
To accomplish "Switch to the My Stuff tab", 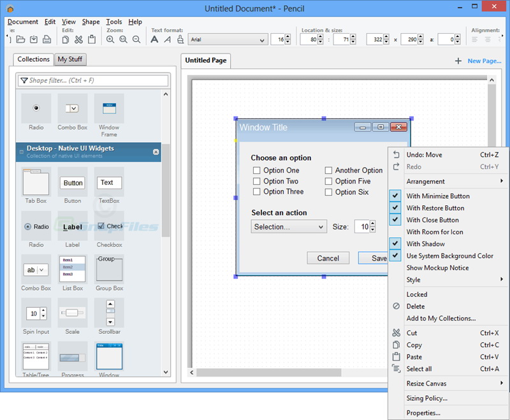I will click(x=70, y=59).
